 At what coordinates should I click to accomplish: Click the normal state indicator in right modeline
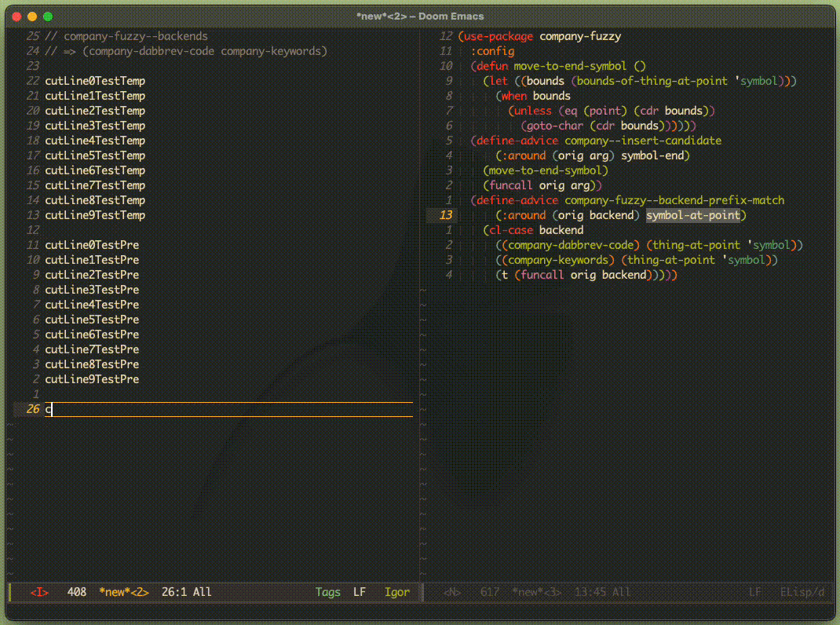pos(452,592)
